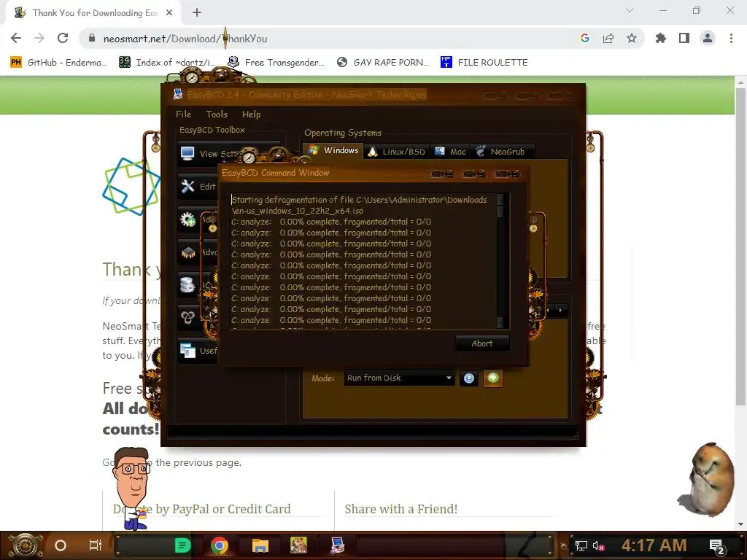Open a new Chrome tab
747x560 pixels.
click(197, 12)
